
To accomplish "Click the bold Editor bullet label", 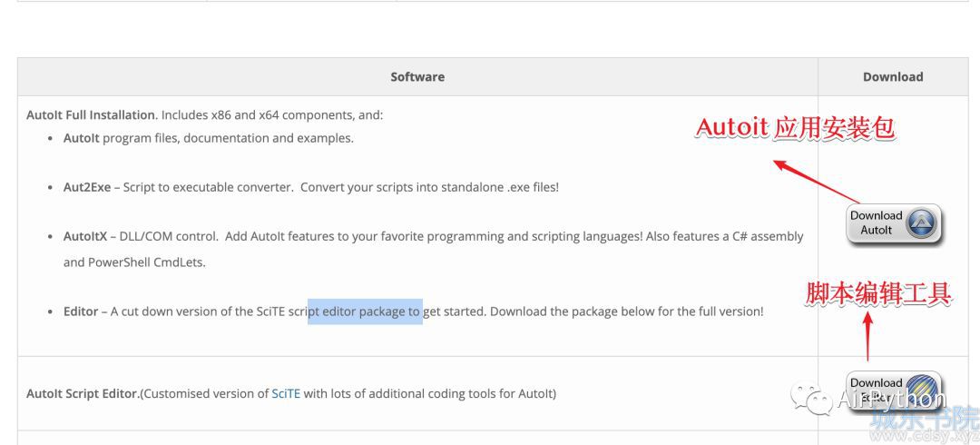I will click(x=81, y=311).
